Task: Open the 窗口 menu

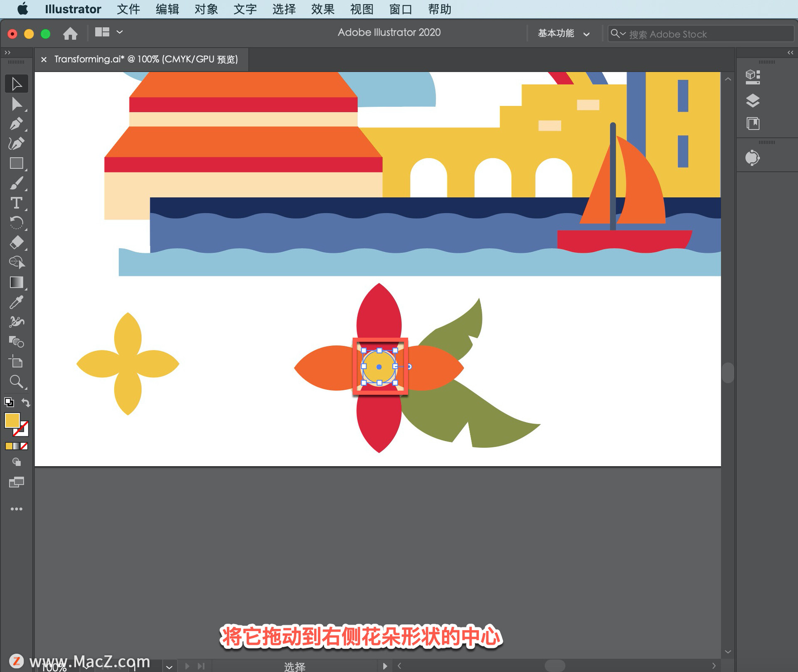Action: 400,9
